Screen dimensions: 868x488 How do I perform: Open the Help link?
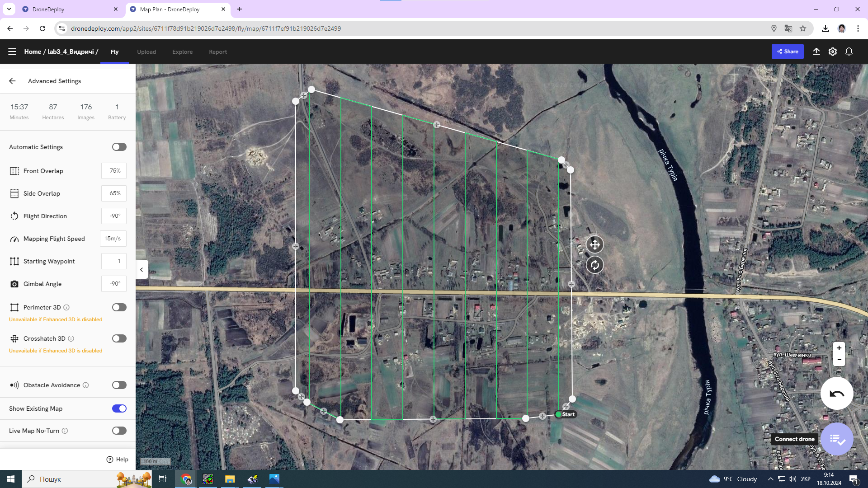click(x=118, y=459)
